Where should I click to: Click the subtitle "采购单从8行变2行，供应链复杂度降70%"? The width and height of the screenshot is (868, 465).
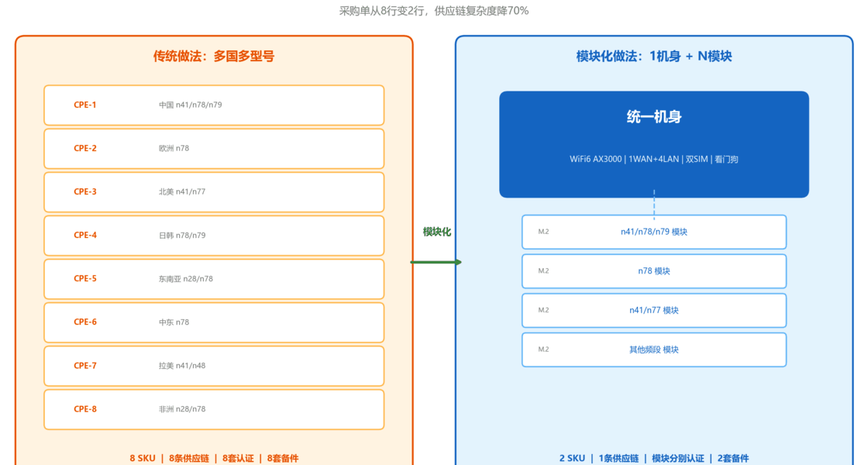pos(434,11)
